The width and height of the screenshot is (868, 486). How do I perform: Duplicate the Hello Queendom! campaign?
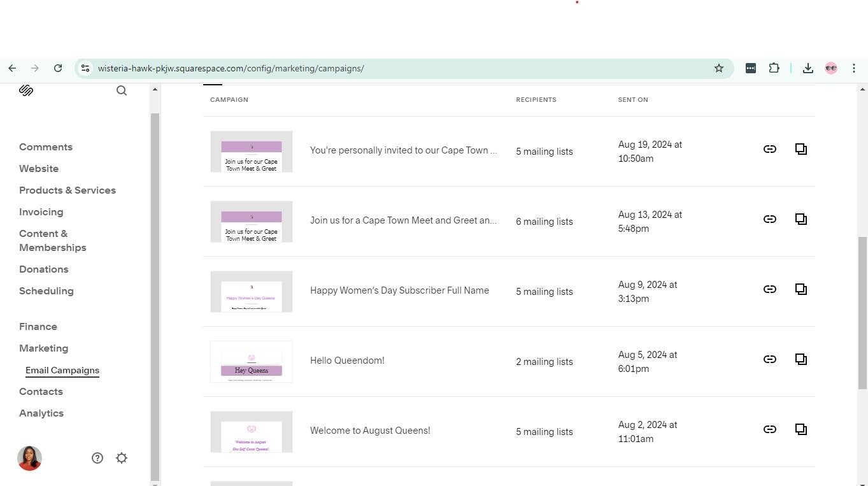(x=800, y=359)
